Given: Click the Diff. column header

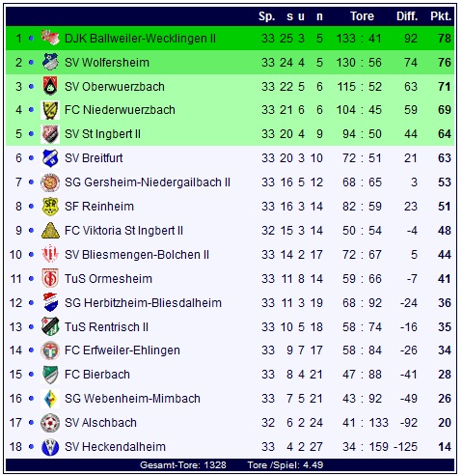Looking at the screenshot, I should tap(407, 16).
